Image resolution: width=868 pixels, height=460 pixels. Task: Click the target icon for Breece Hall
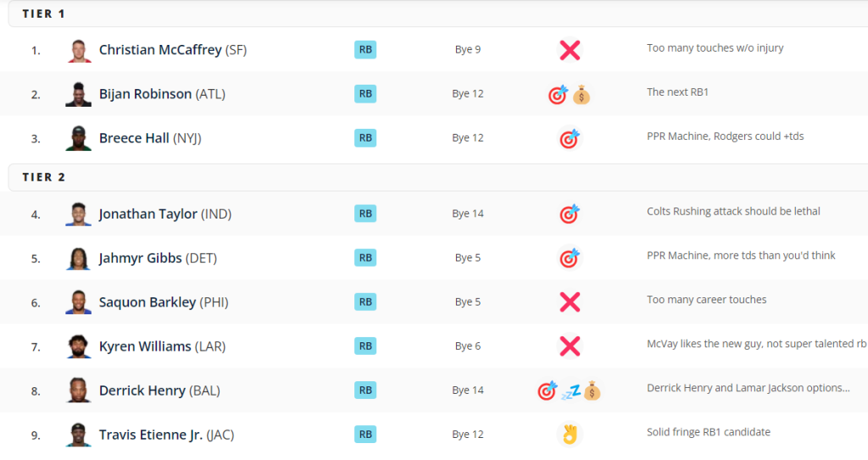[x=570, y=138]
